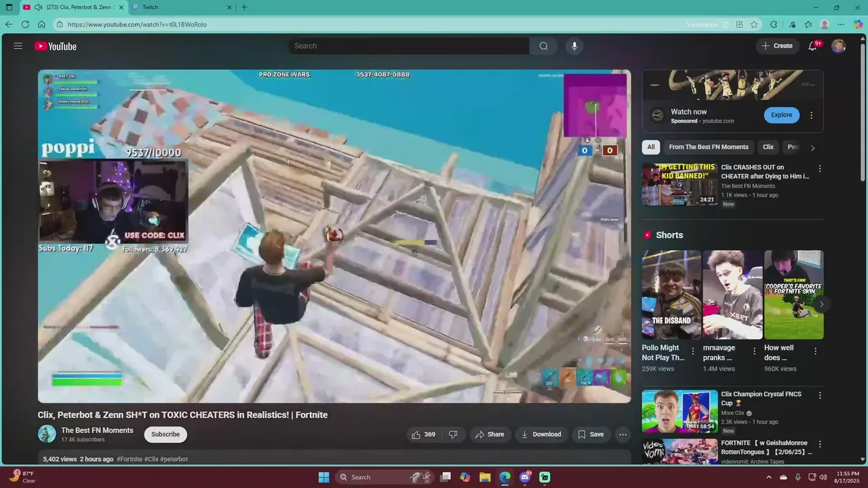868x488 pixels.
Task: Open Task View on taskbar
Action: coord(446,477)
